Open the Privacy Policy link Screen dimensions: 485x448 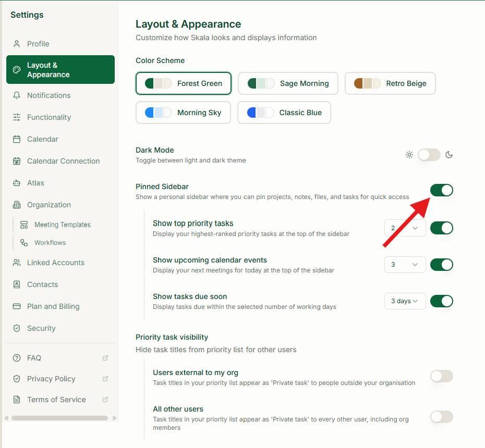click(60, 379)
